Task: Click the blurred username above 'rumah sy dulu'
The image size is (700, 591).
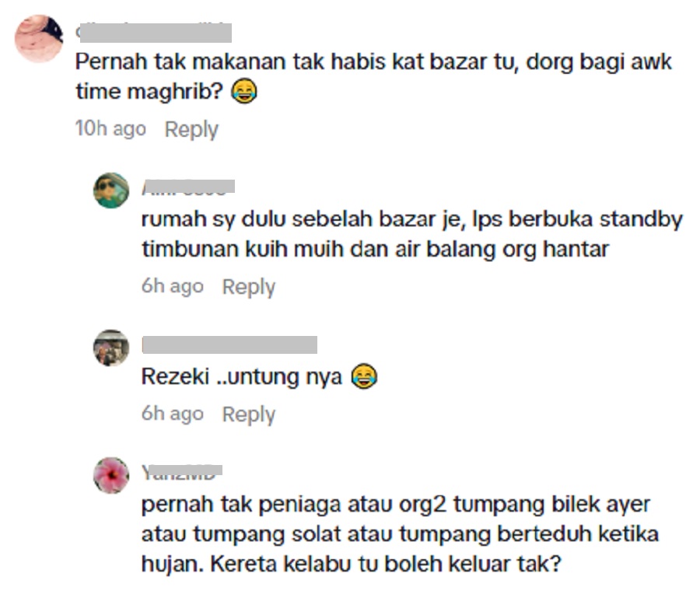Action: click(x=188, y=187)
